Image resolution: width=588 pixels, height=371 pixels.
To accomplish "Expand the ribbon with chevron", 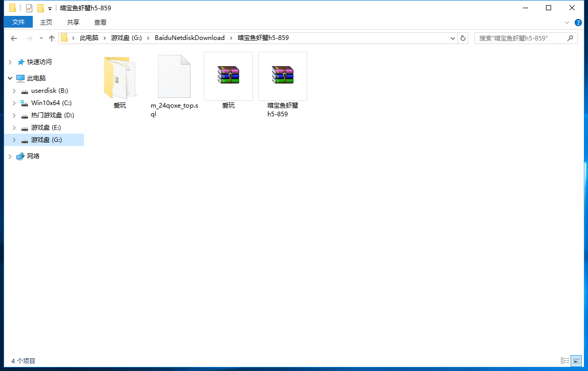I will (x=567, y=23).
